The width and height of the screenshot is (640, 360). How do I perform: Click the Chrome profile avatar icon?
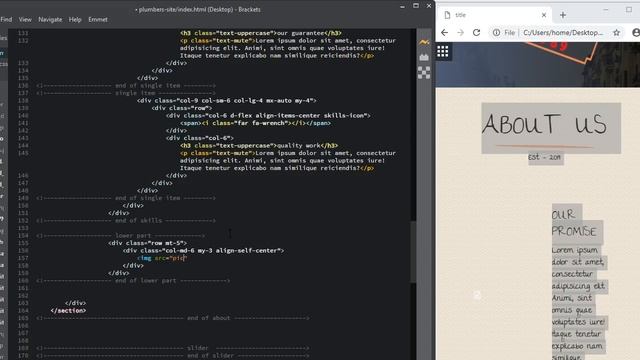(x=636, y=32)
